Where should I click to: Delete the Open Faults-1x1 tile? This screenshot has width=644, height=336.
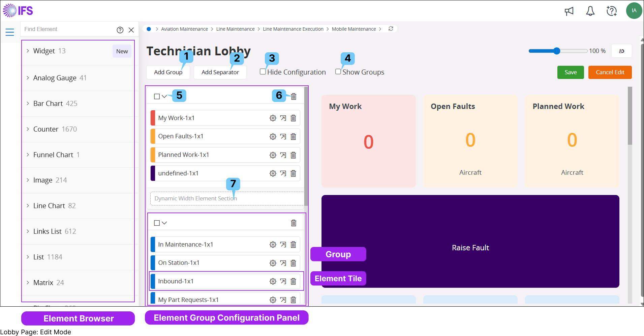click(x=294, y=137)
